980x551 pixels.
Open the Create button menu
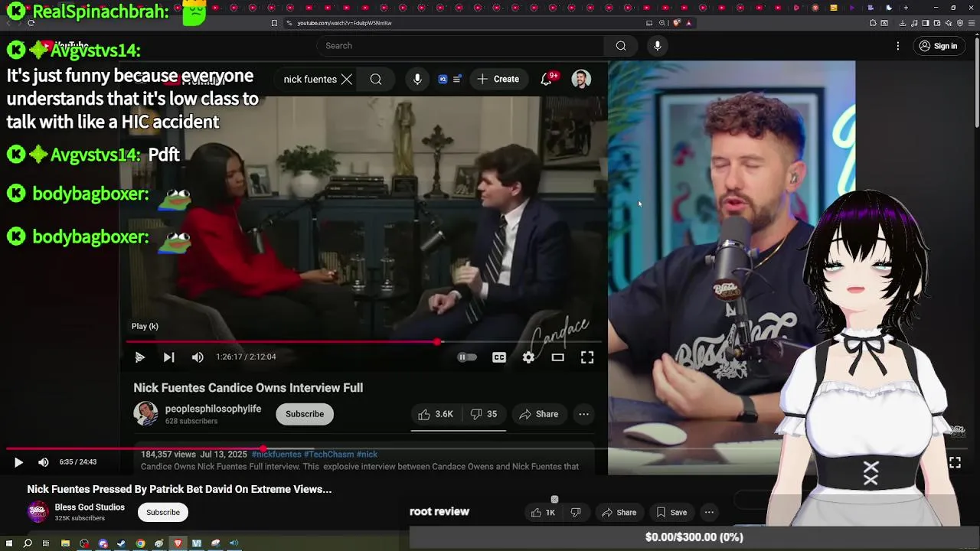[x=498, y=79]
